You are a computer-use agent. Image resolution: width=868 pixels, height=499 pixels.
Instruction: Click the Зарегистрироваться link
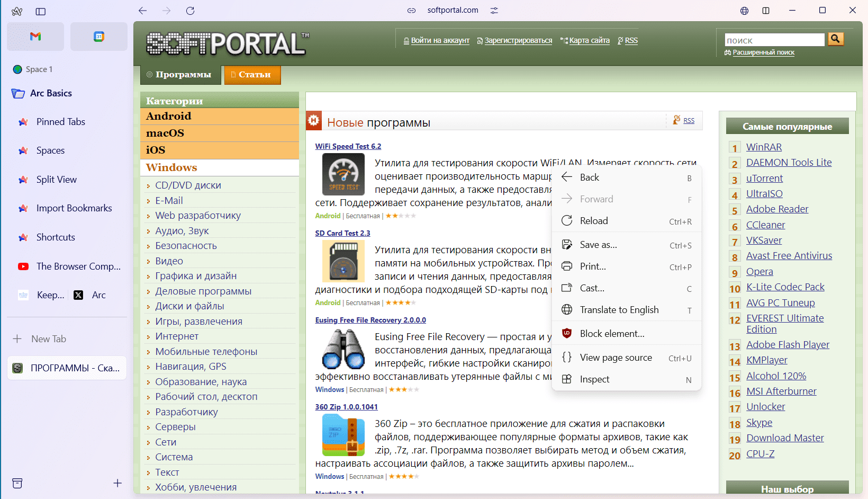[518, 40]
